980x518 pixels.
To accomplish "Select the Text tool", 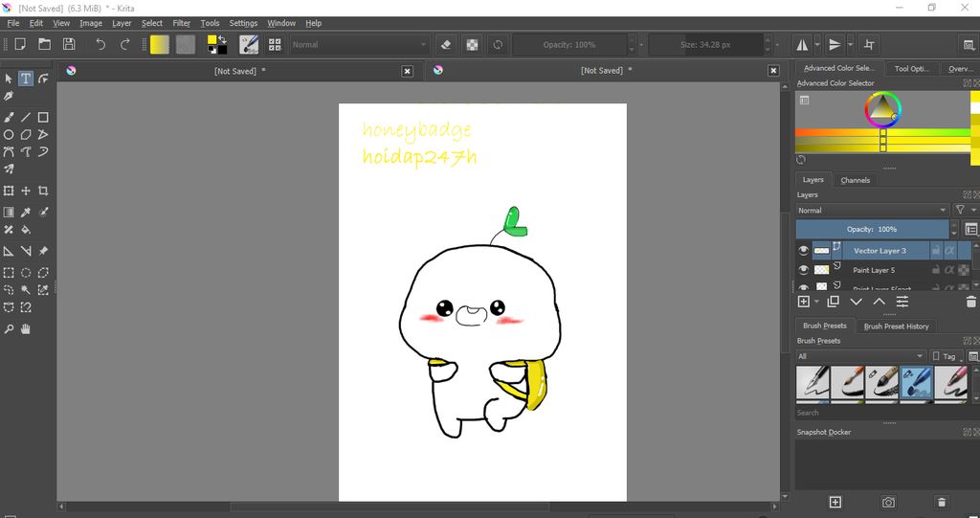I will pyautogui.click(x=26, y=79).
